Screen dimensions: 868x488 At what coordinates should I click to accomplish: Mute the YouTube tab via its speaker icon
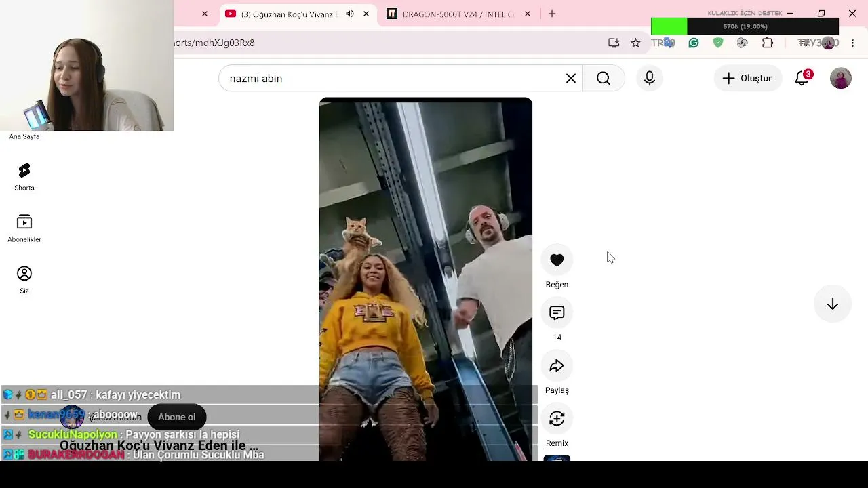350,14
